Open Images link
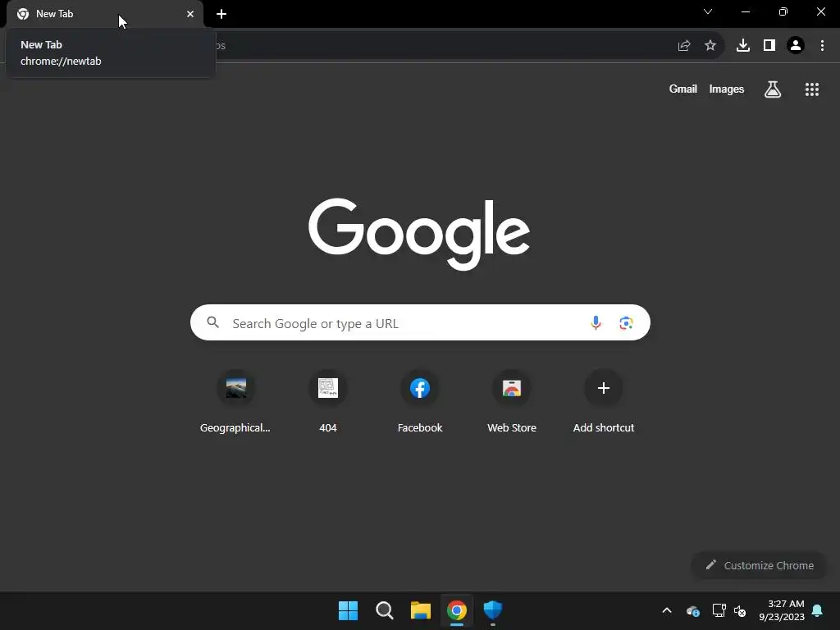Viewport: 840px width, 630px height. [x=727, y=89]
